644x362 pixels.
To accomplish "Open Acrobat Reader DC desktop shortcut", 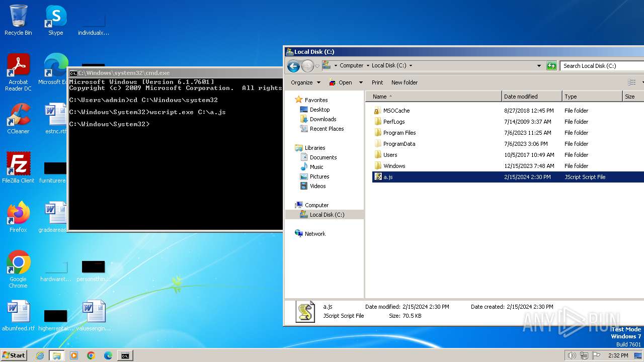I will pyautogui.click(x=18, y=72).
